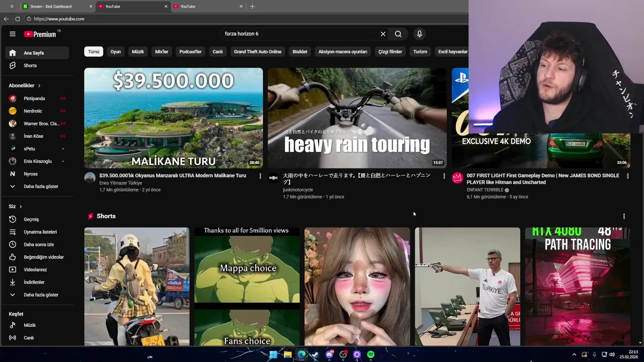The image size is (644, 362).
Task: Open the junkmotorcycle channel link
Action: coord(298,190)
